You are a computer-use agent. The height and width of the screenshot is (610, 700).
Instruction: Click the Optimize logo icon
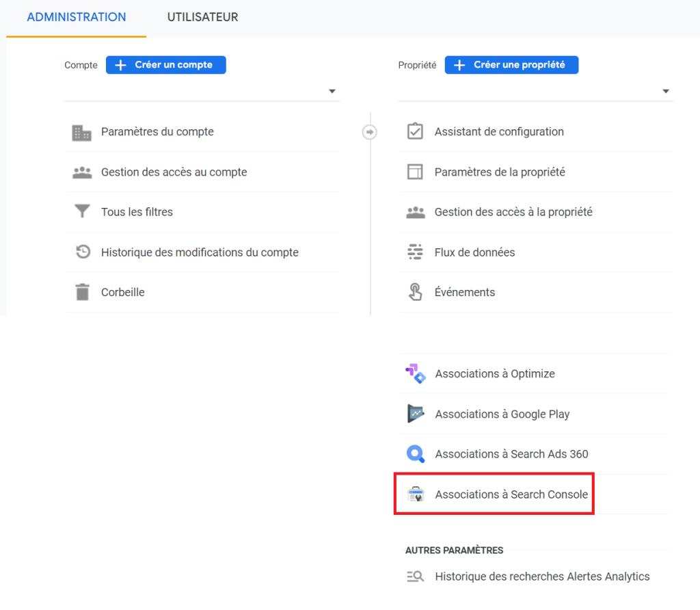(416, 374)
